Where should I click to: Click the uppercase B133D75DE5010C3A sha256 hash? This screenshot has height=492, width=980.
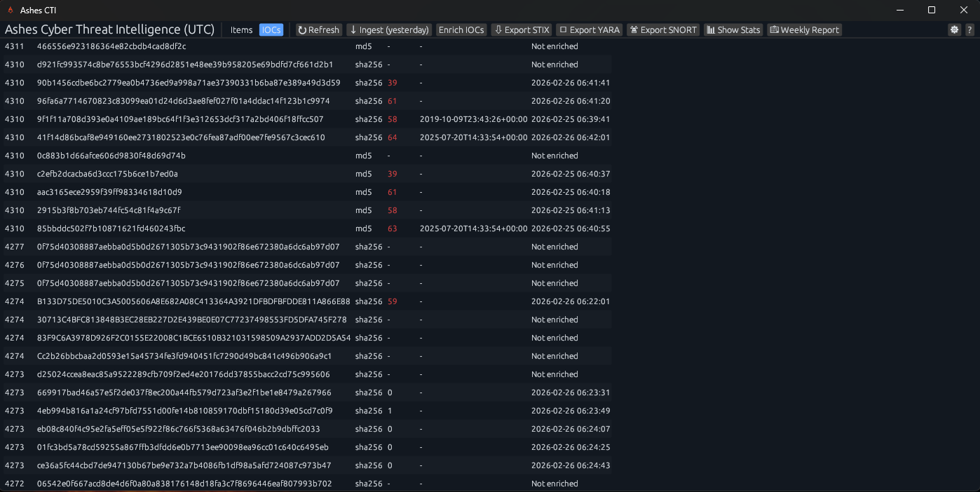click(193, 301)
